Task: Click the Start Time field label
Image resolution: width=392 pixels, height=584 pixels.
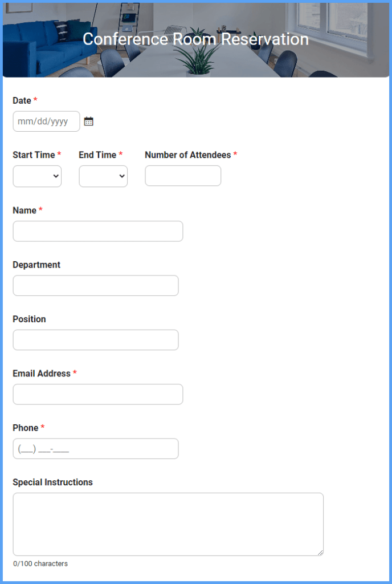Action: point(34,155)
